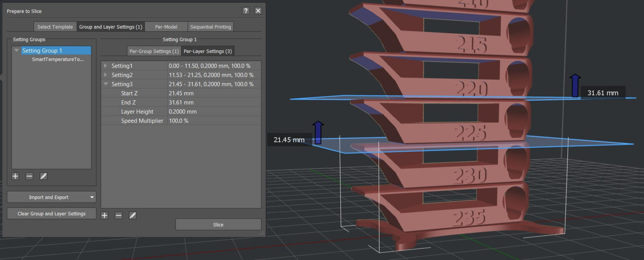Image resolution: width=644 pixels, height=260 pixels.
Task: Edit Setting Group 1 with the pencil icon
Action: pos(43,176)
